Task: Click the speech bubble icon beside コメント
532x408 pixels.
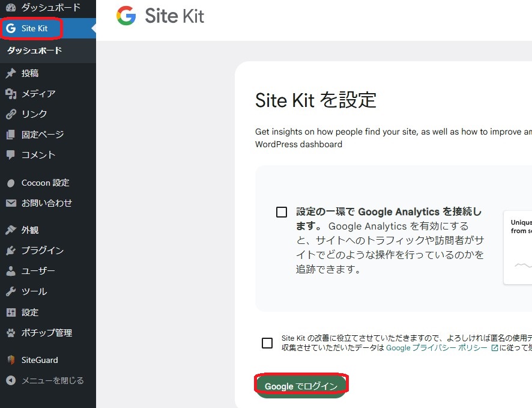Action: [x=11, y=155]
